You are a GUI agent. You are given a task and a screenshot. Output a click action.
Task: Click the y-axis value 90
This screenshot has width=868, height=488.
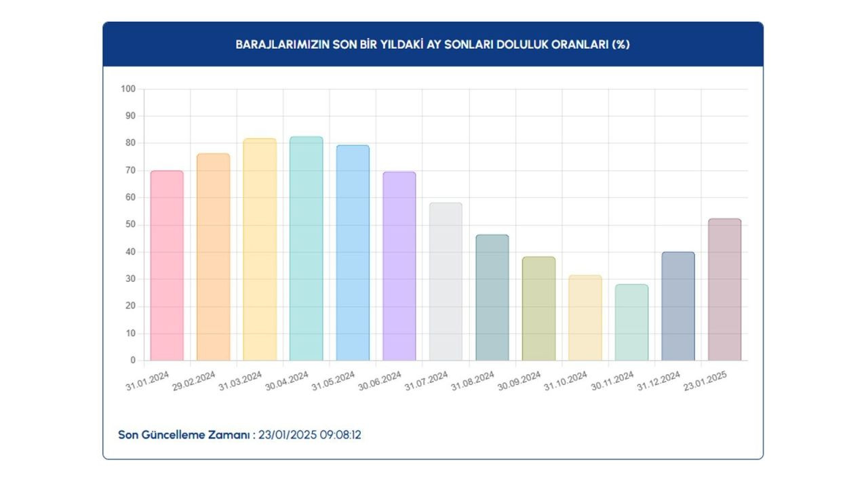[130, 116]
